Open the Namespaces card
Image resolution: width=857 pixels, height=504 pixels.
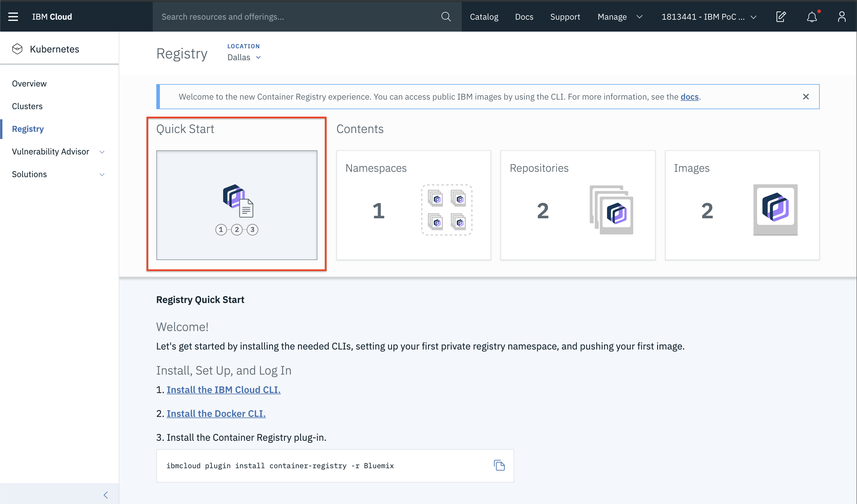pyautogui.click(x=413, y=205)
